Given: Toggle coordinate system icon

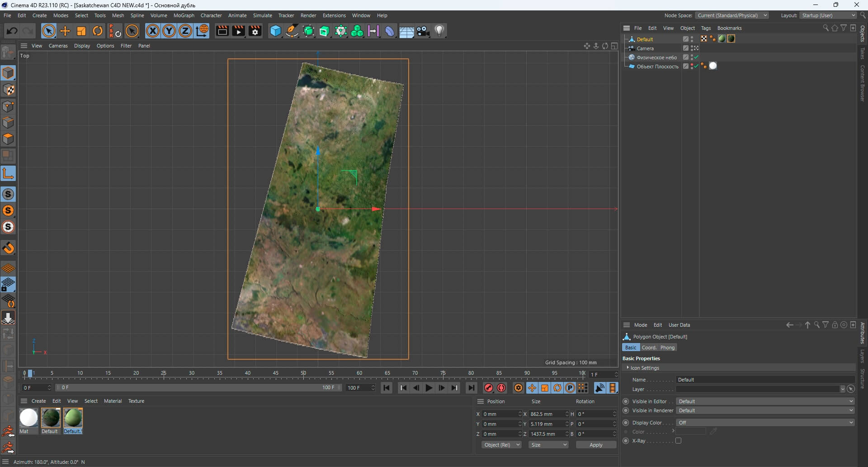Looking at the screenshot, I should pos(202,31).
